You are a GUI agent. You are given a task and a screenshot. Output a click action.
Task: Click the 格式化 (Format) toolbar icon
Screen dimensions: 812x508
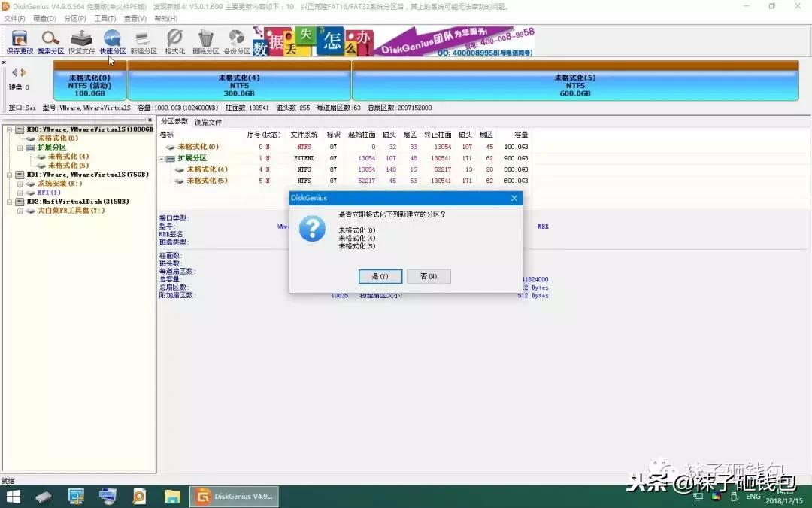175,41
